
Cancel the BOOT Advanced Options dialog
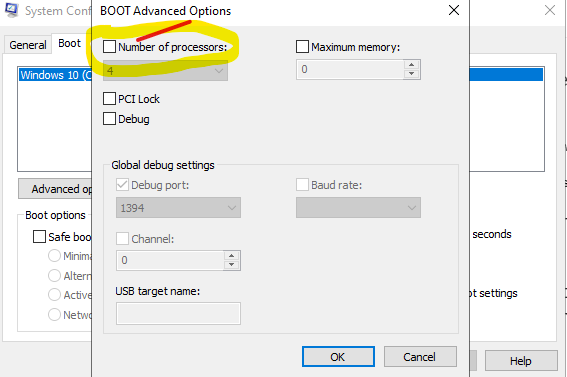pyautogui.click(x=420, y=357)
